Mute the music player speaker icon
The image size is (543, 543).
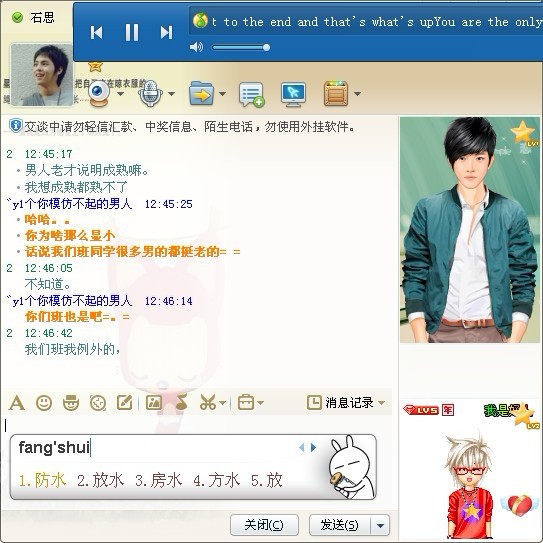point(196,47)
